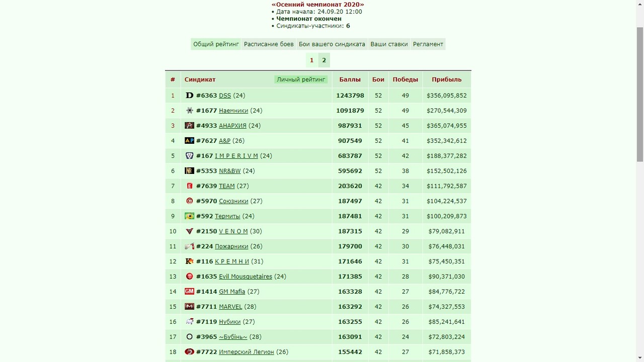
Task: Click the V E N O M emblem icon
Action: (189, 231)
